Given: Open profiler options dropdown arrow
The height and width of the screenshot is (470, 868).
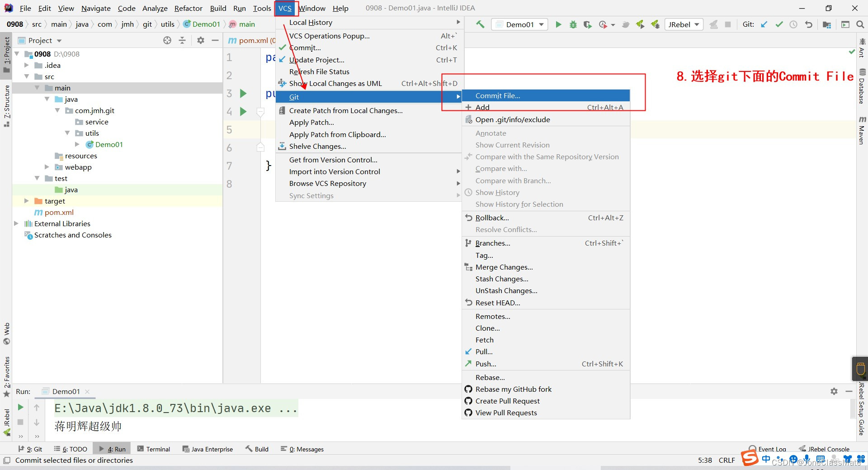Looking at the screenshot, I should [613, 25].
